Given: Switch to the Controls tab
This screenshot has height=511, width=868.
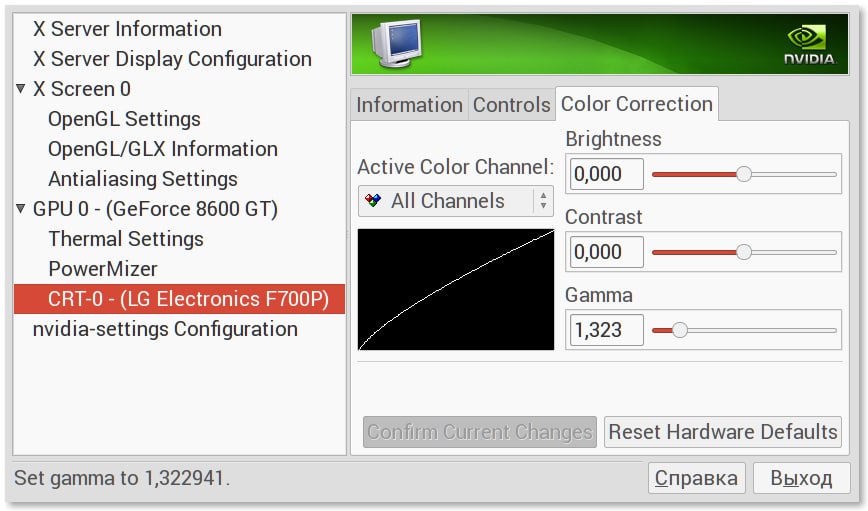Looking at the screenshot, I should point(512,105).
